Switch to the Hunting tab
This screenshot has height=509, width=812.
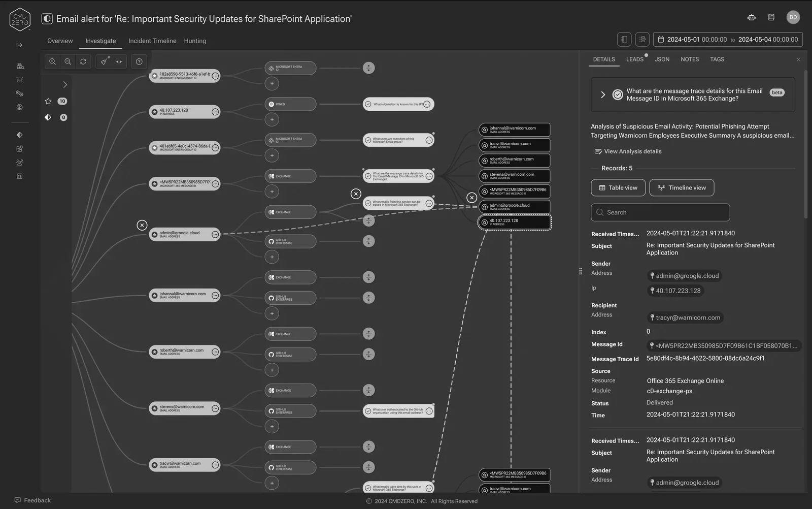coord(195,41)
